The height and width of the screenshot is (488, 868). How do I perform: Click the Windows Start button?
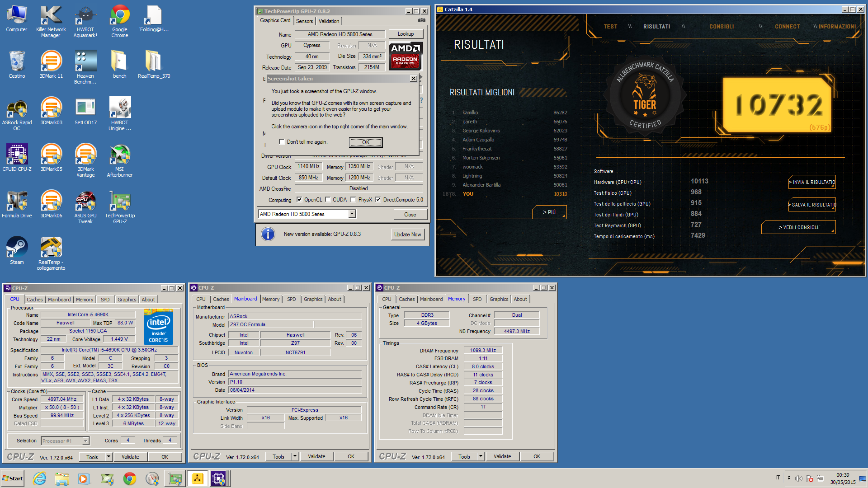point(13,479)
